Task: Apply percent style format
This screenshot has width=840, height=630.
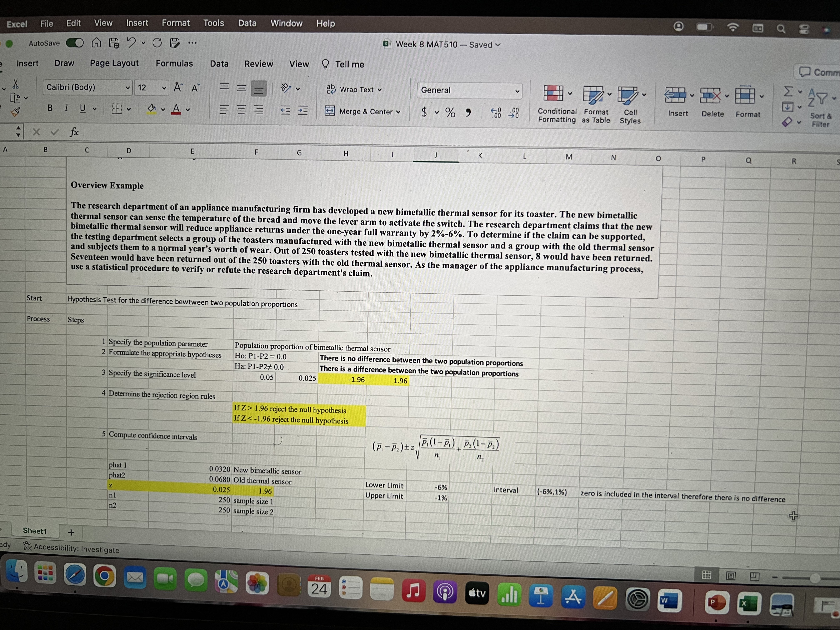Action: click(x=450, y=112)
